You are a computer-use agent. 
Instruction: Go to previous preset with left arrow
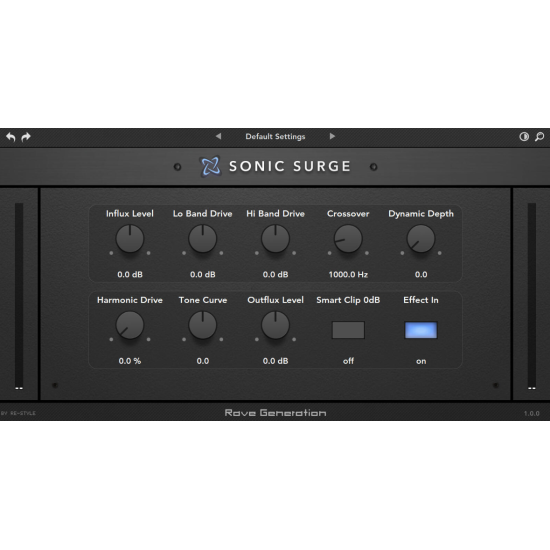tap(219, 136)
